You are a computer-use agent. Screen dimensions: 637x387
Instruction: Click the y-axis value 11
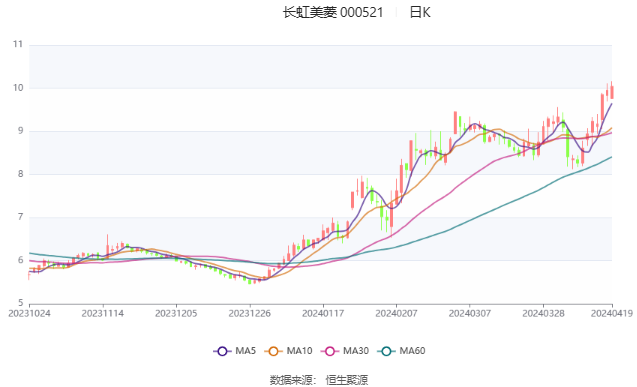coord(18,44)
